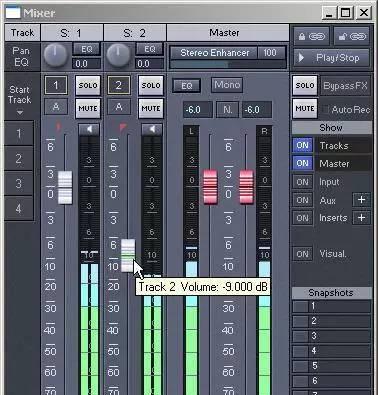The image size is (378, 395).
Task: Toggle the global MUTE button beside AutoRec
Action: coord(305,108)
